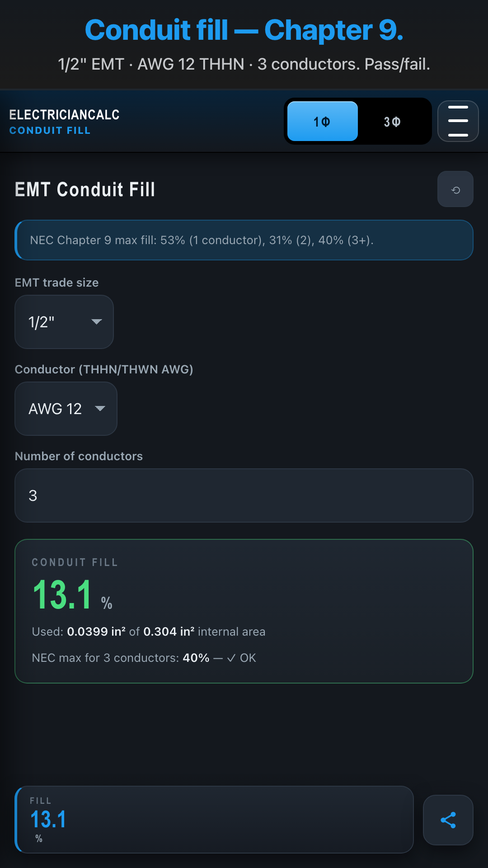
Task: Click the arrow beside 1/2" trade size
Action: [96, 322]
